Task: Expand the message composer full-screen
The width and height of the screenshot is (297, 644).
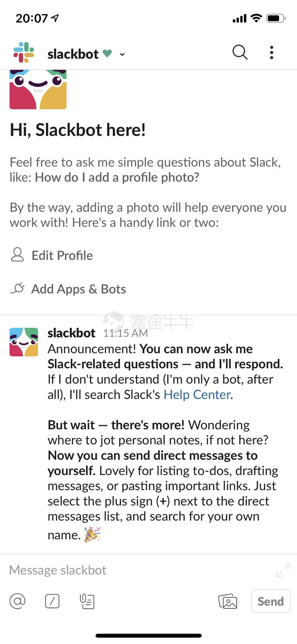Action: coord(283,570)
